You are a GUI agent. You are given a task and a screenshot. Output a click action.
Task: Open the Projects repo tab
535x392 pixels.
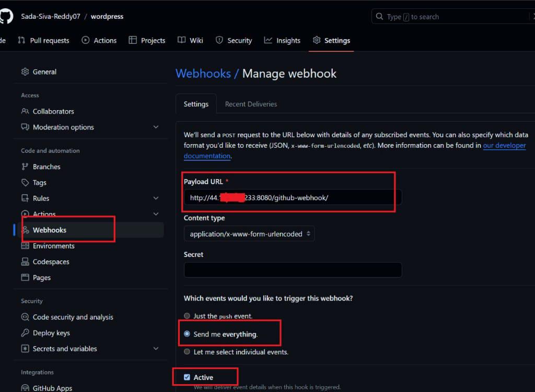[147, 40]
